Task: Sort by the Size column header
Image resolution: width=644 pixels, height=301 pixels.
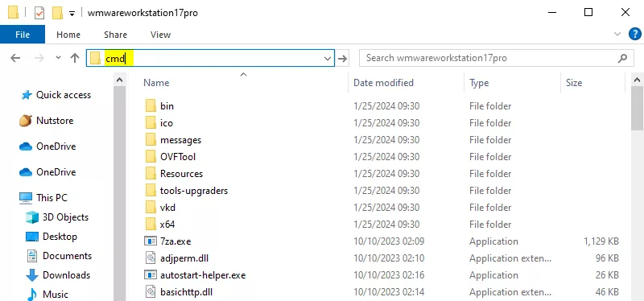Action: tap(574, 83)
